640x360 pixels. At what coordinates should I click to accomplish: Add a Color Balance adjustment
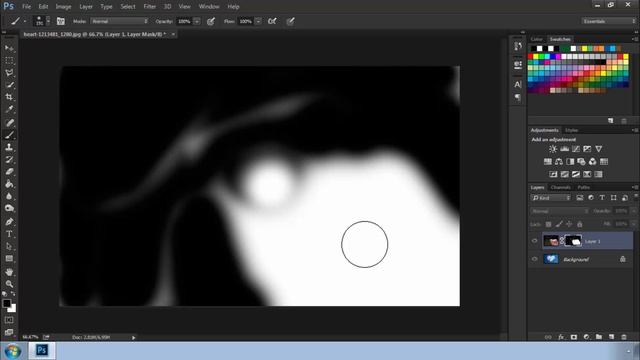559,162
